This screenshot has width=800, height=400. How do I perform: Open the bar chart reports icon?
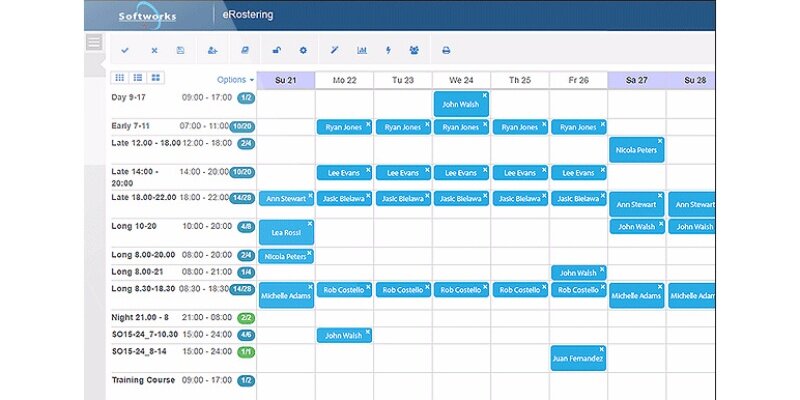coord(361,50)
